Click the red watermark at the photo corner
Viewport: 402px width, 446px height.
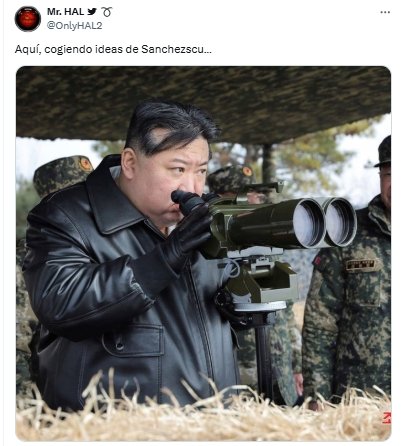(387, 418)
